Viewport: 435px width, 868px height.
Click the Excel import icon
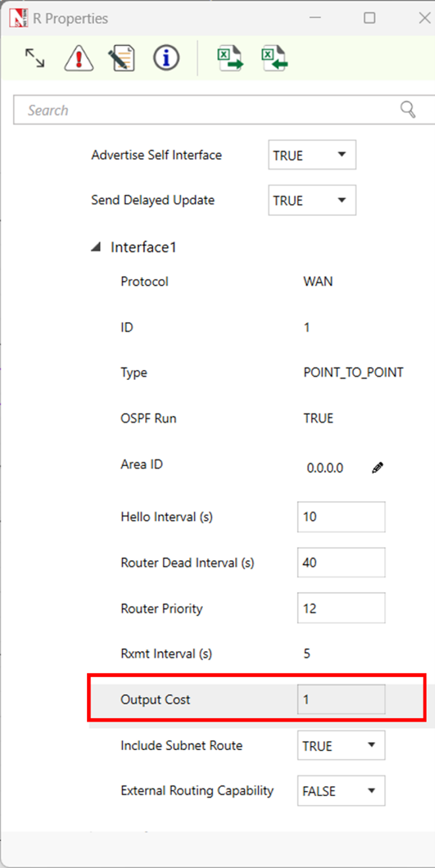point(274,58)
